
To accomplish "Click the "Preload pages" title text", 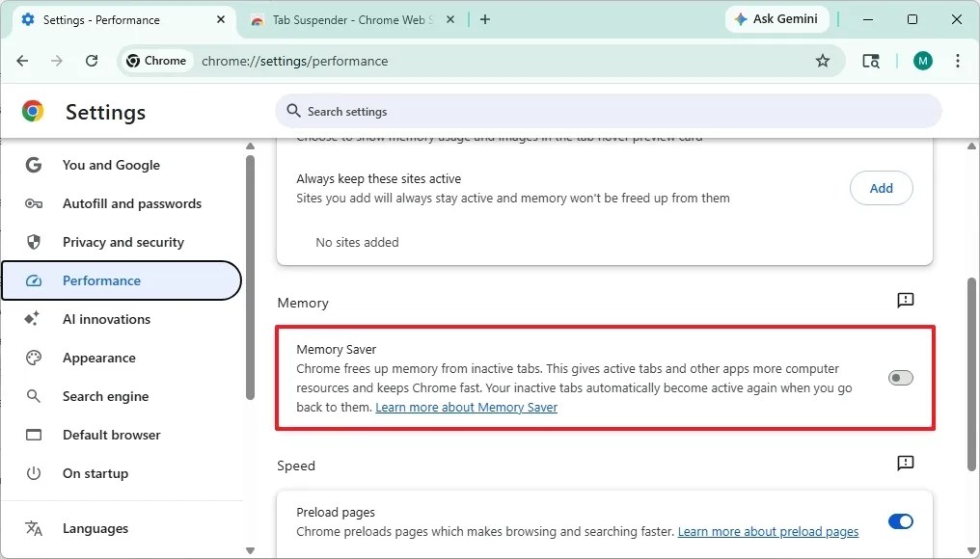I will pos(336,512).
